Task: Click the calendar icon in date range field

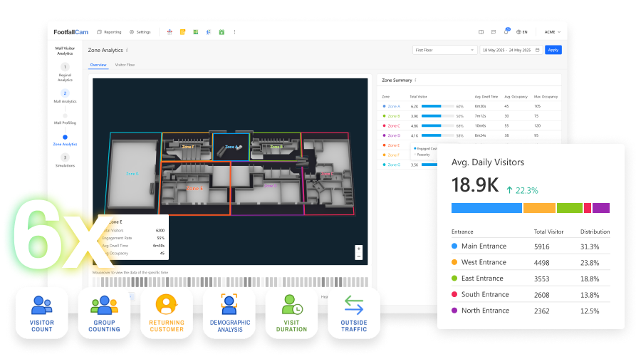Action: [x=538, y=50]
